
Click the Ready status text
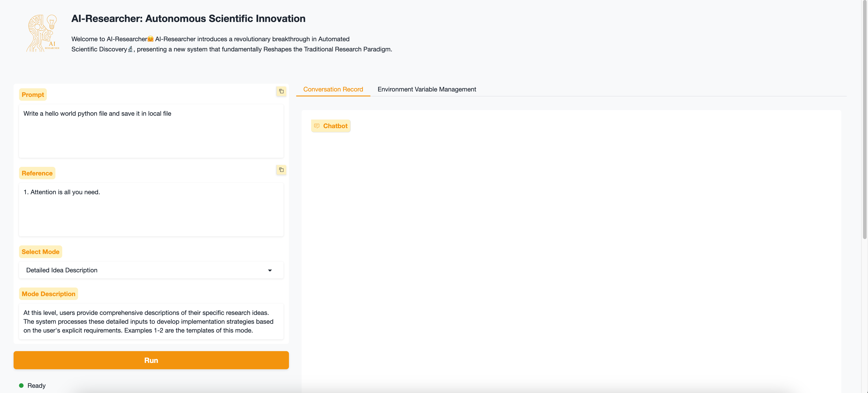pyautogui.click(x=36, y=386)
